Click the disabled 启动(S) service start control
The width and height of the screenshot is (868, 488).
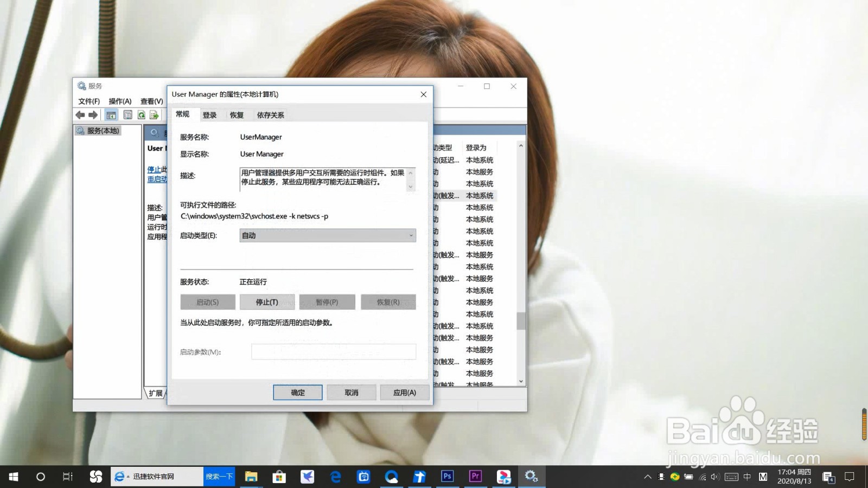point(207,301)
